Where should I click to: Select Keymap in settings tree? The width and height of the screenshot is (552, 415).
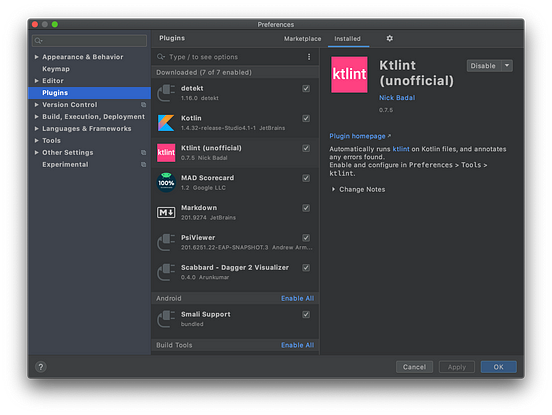coord(56,69)
